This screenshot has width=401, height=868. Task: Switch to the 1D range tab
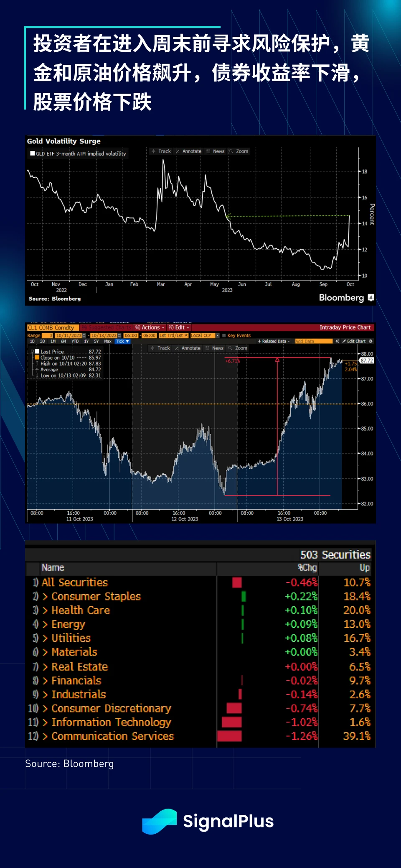tap(32, 341)
